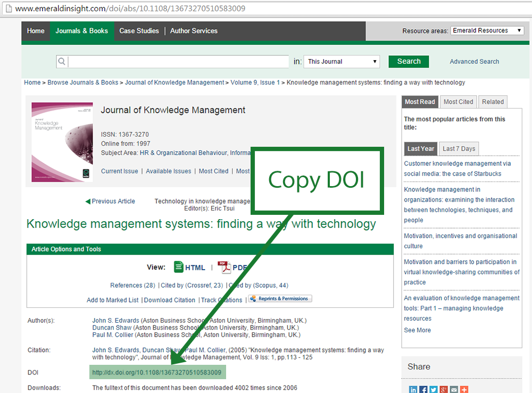Viewport: 532px width, 393px height.
Task: Open Browse Journals & Books breadcrumb
Action: (83, 82)
